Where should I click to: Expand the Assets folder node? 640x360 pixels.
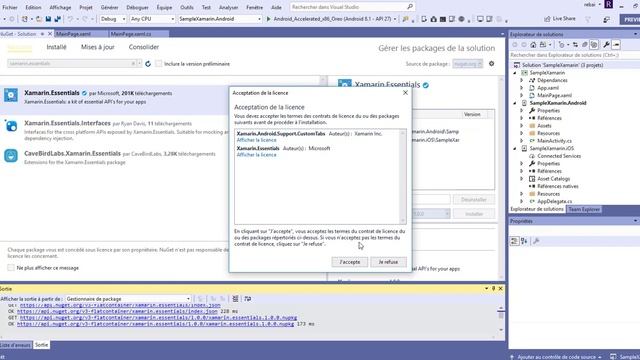click(x=522, y=126)
